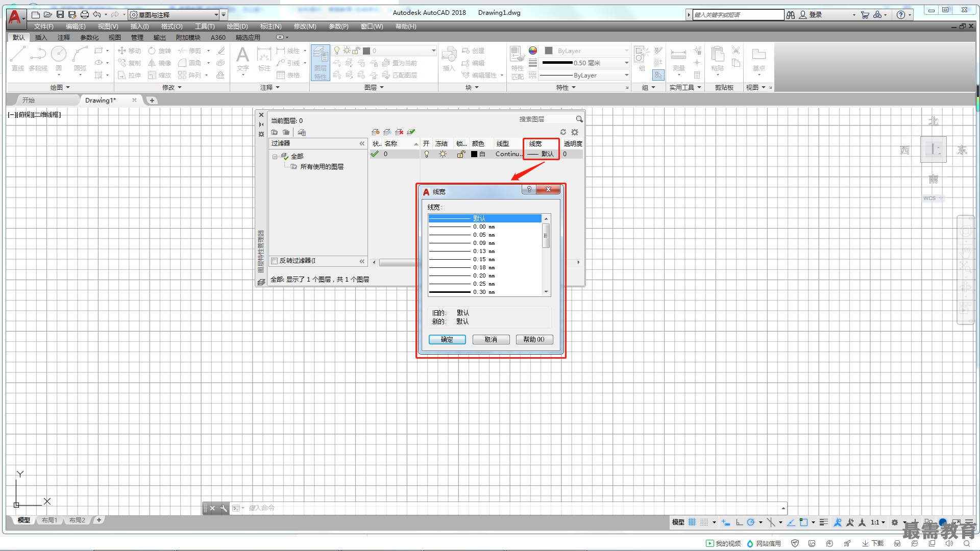Toggle ortho mode in status bar
The image size is (980, 551).
[739, 522]
